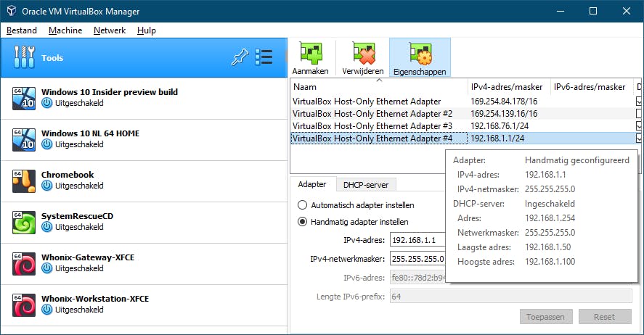Screen dimensions: 644x335
Task: Toggle DHCP checkbox for Ethernet Adapter #2
Action: 639,114
